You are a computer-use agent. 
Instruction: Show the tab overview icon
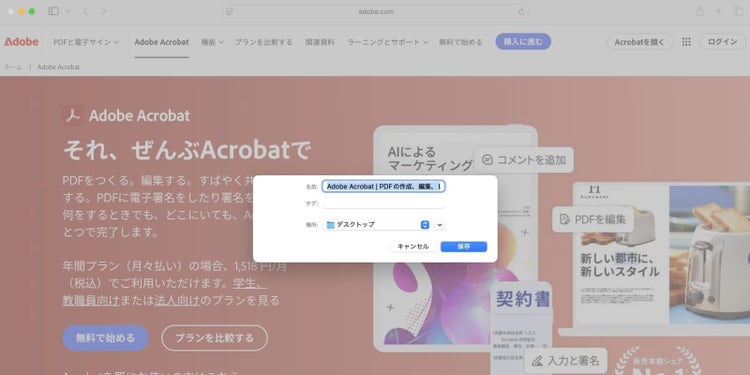(x=738, y=11)
